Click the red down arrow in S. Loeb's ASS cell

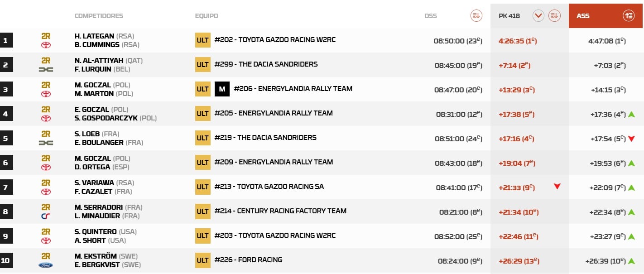tap(632, 139)
